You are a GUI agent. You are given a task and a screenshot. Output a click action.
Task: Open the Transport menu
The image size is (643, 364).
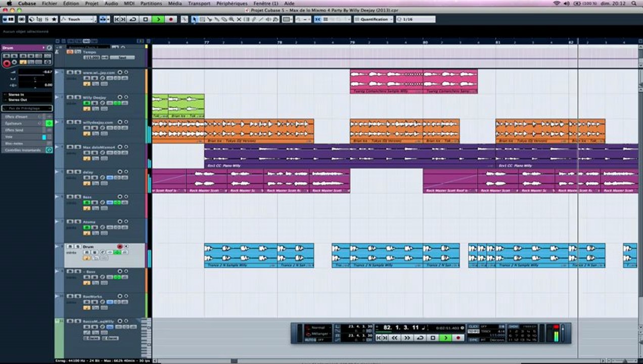(199, 3)
